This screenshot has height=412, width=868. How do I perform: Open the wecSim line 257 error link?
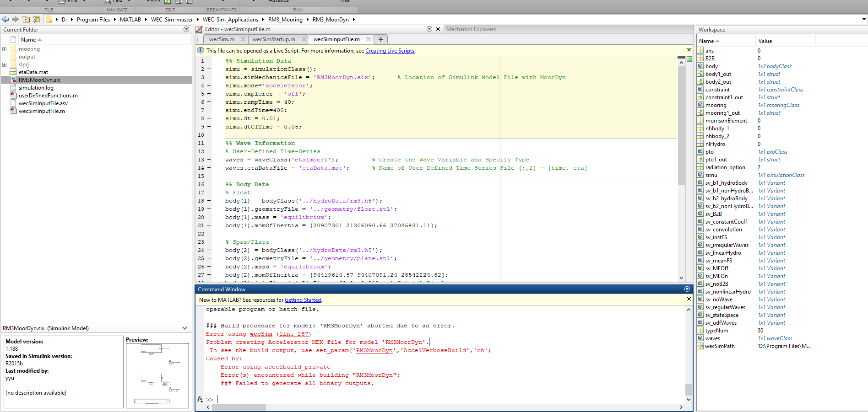pyautogui.click(x=294, y=334)
